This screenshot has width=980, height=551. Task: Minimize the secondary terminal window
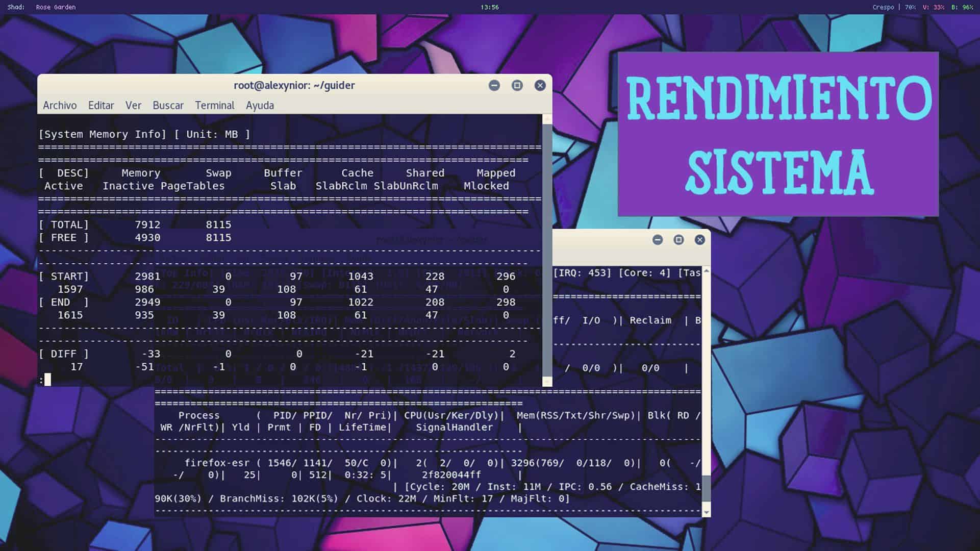pos(657,240)
